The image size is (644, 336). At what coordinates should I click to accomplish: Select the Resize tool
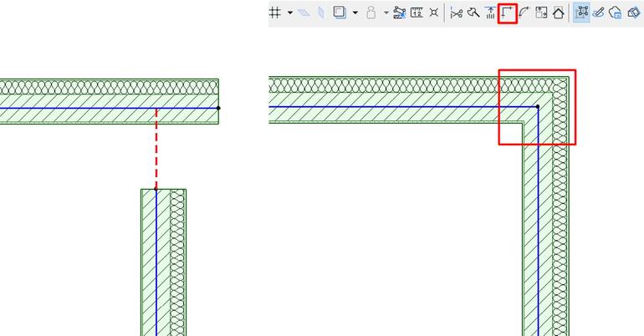541,13
